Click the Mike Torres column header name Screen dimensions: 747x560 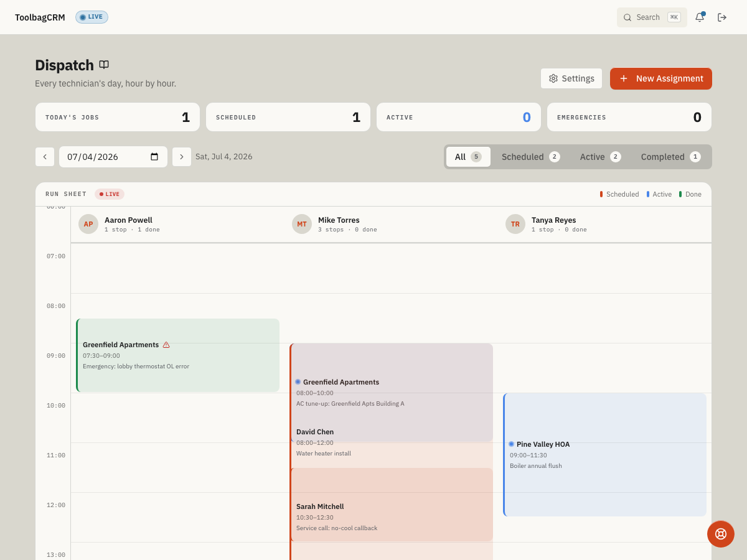pyautogui.click(x=339, y=220)
